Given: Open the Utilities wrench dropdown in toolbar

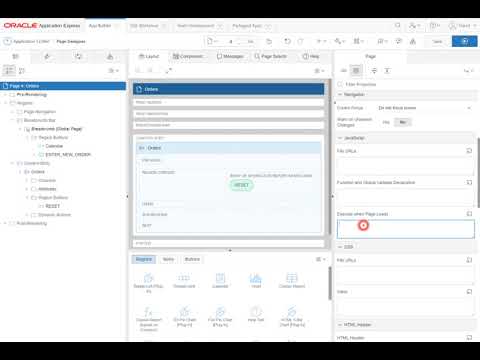Looking at the screenshot, I should coord(340,41).
